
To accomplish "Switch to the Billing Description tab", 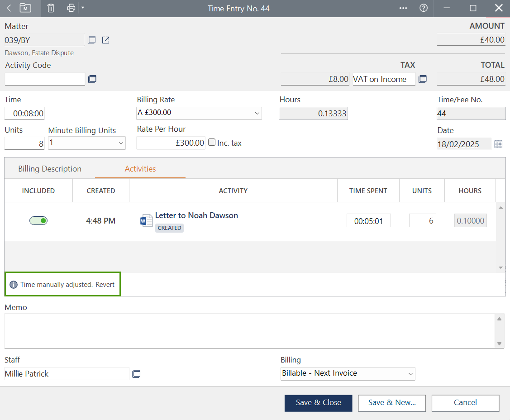I will [x=50, y=169].
